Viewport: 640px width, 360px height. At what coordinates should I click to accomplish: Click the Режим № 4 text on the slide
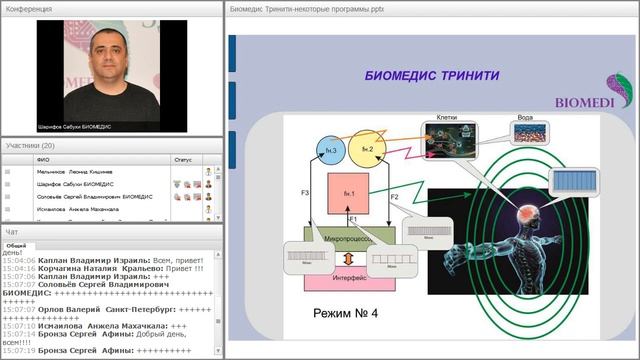coord(345,313)
